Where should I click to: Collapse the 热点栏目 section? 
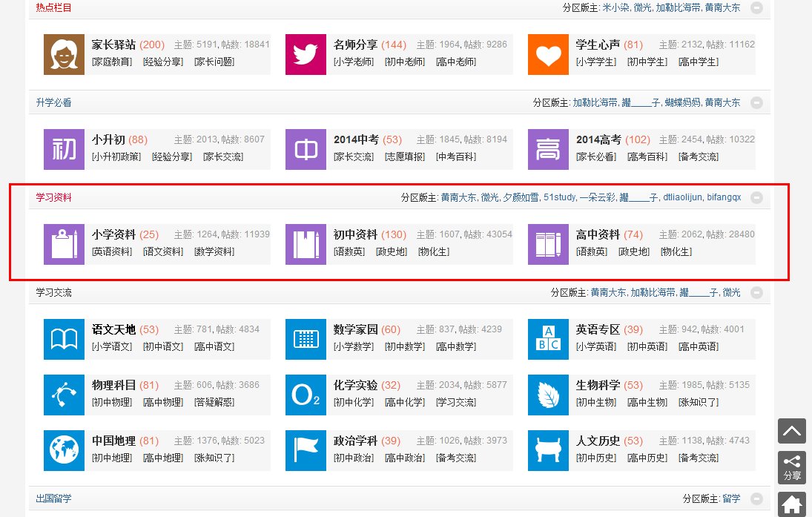tap(756, 8)
